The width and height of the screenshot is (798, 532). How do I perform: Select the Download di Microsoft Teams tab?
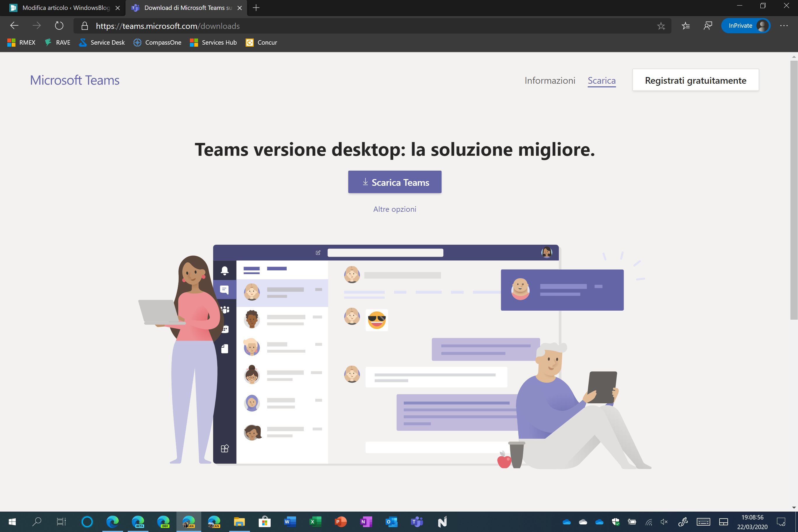(186, 8)
